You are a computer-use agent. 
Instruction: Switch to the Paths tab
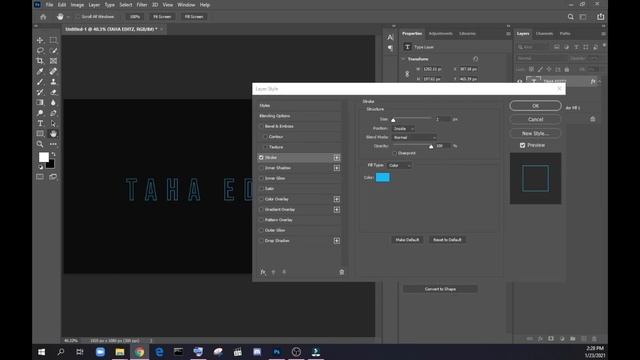point(565,33)
